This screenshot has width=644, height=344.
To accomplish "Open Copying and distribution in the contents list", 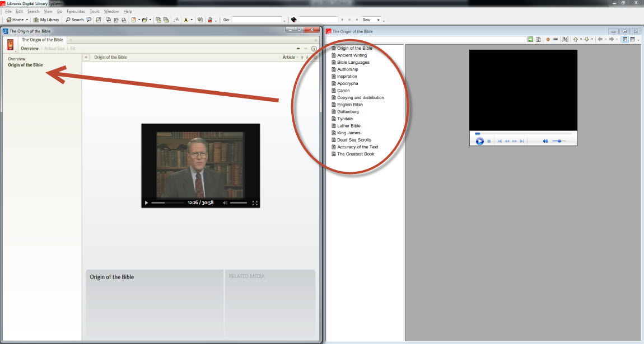I will 361,97.
